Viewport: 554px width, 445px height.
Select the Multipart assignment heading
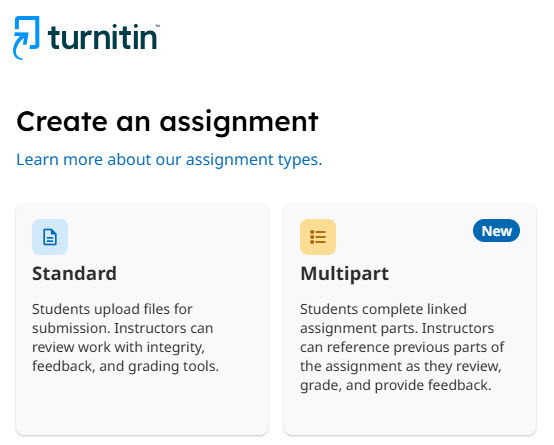[344, 274]
